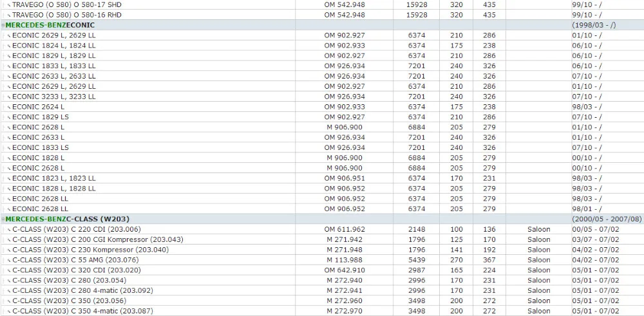Click engine code OM 611.962
The height and width of the screenshot is (316, 644).
tap(345, 229)
